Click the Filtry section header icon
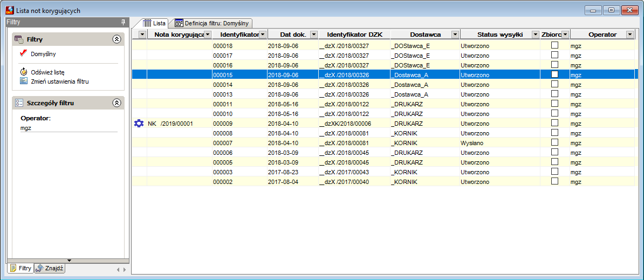Image resolution: width=644 pixels, height=280 pixels. (x=18, y=39)
